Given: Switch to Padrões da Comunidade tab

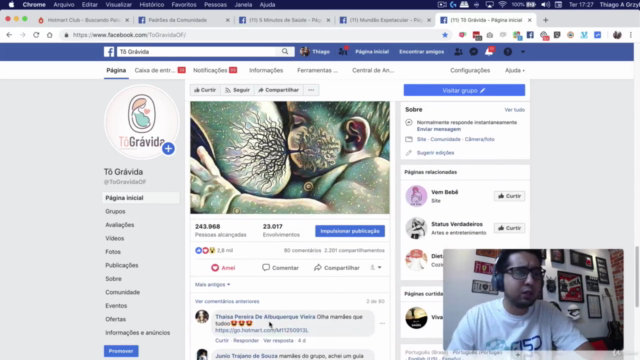Looking at the screenshot, I should pos(184,20).
